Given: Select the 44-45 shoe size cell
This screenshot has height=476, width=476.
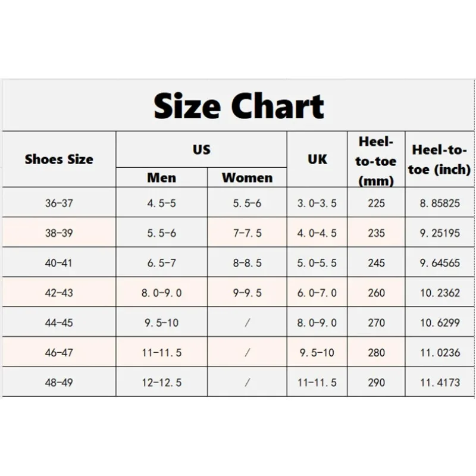Looking at the screenshot, I should (x=59, y=322).
